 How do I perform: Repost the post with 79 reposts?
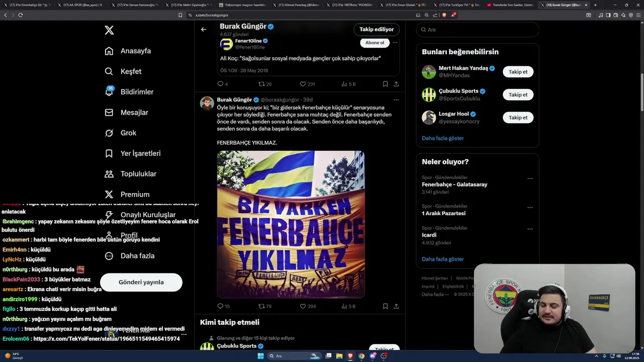265,306
